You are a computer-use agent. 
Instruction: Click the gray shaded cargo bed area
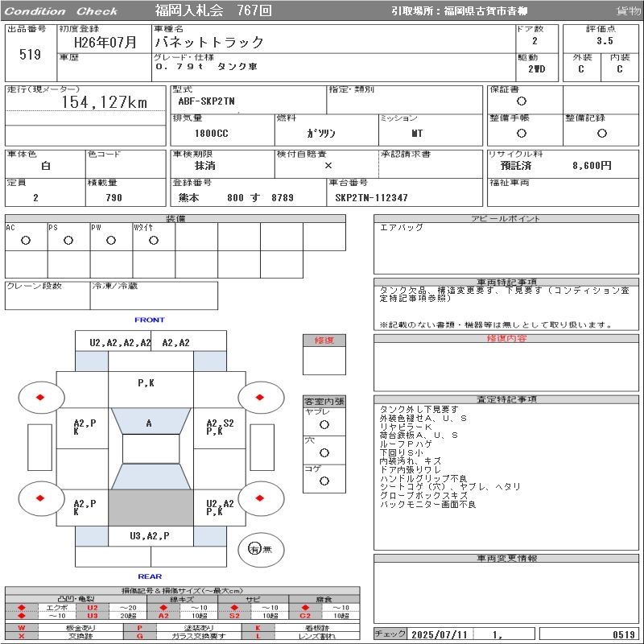click(x=150, y=508)
